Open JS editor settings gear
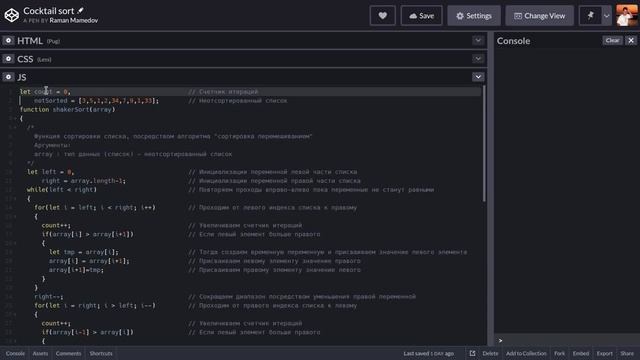Image resolution: width=640 pixels, height=360 pixels. 8,77
